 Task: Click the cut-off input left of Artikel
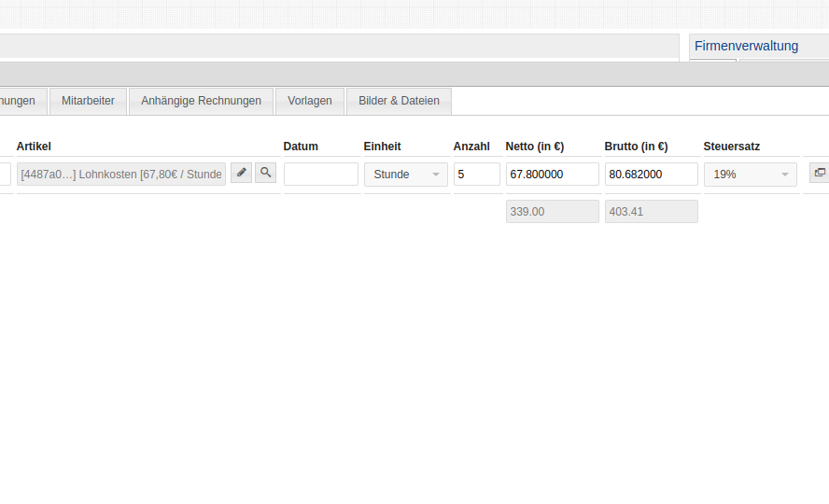click(x=5, y=175)
